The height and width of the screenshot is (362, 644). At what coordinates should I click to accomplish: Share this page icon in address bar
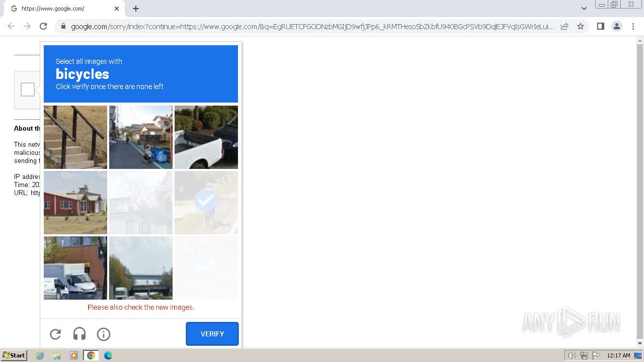565,26
